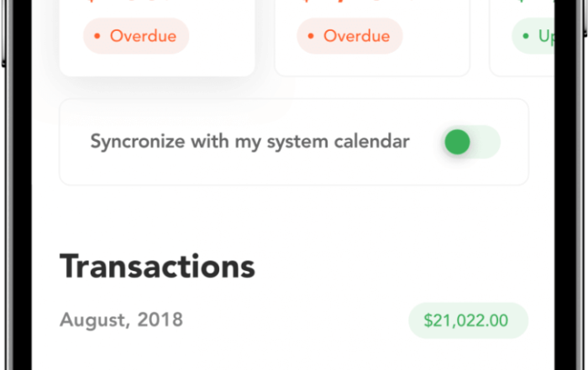Screen dimensions: 588x370
Task: Click the red dot in the middle Overdue badge
Action: (311, 37)
